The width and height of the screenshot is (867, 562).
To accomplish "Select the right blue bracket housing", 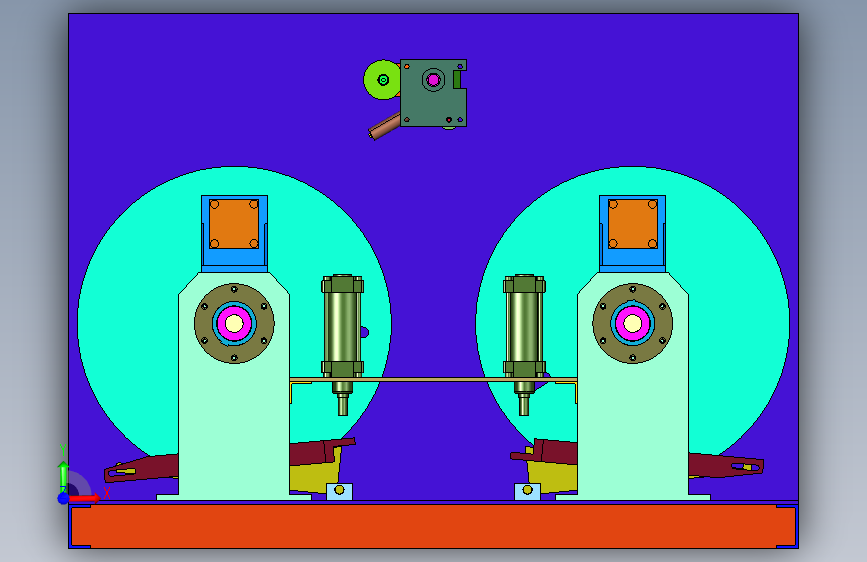I will [x=633, y=258].
